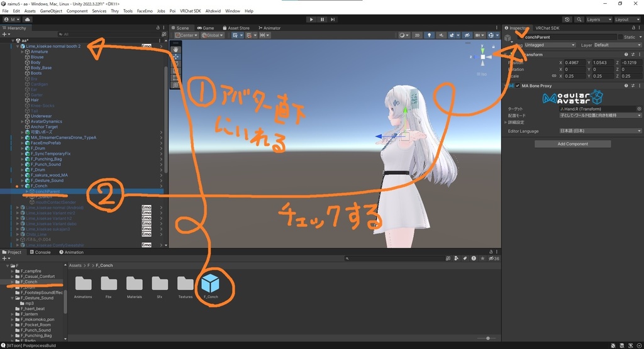Collapse the F_Conch object in Hierarchy
644x349 pixels.
point(23,186)
